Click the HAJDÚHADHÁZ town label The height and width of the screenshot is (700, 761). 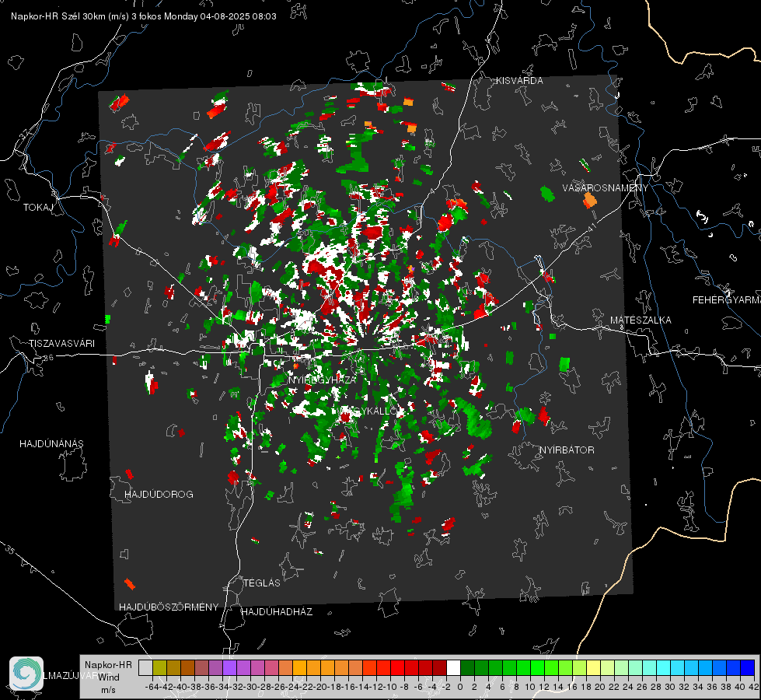click(277, 611)
